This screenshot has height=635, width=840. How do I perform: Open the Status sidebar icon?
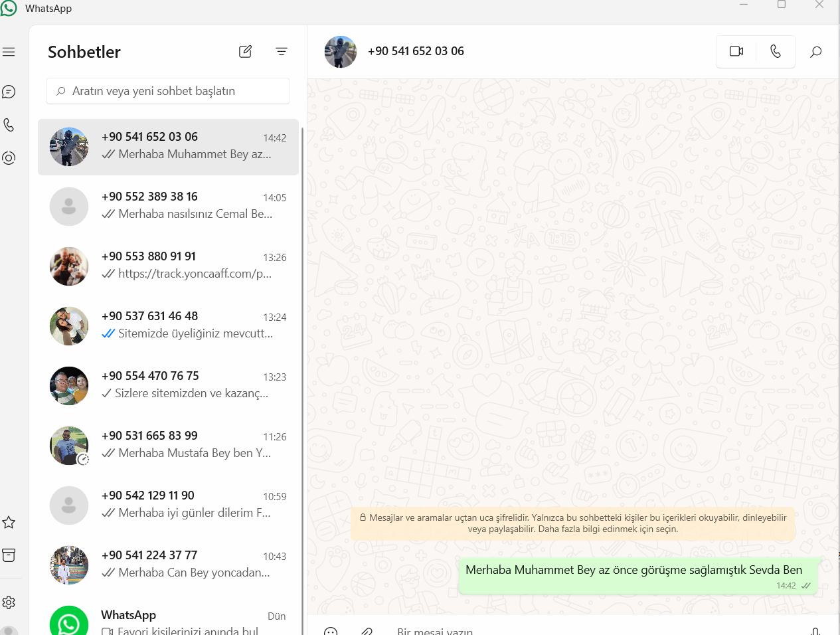9,158
